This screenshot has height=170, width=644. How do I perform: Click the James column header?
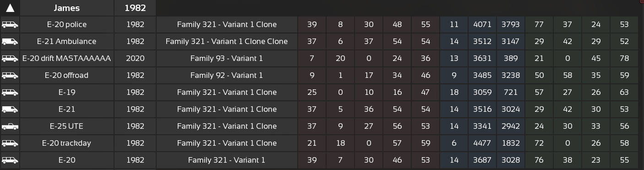point(67,8)
